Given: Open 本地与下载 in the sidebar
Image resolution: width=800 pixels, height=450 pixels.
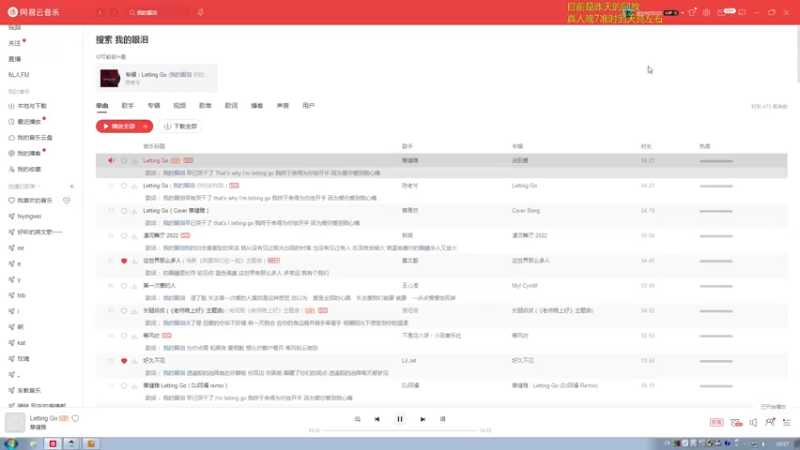Looking at the screenshot, I should point(28,106).
